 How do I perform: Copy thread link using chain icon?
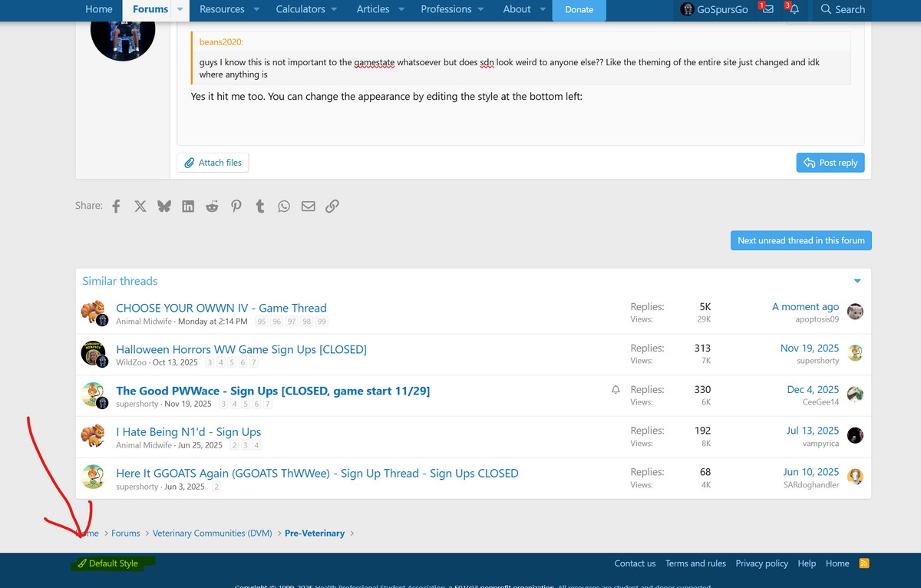[x=332, y=206]
